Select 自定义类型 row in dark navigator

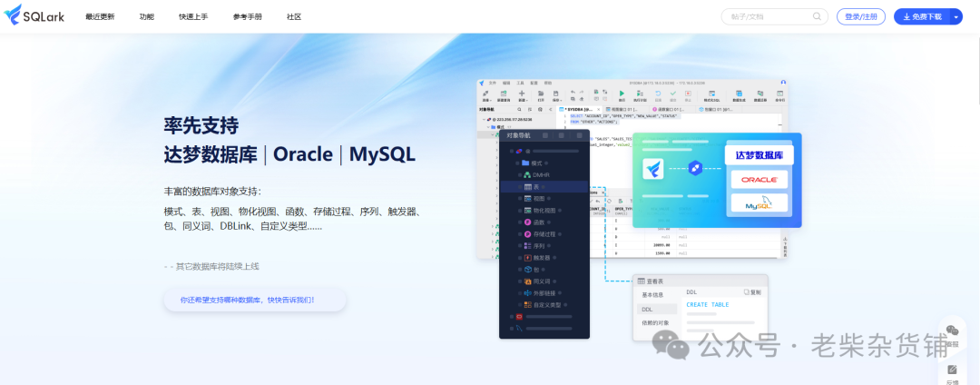coord(544,305)
